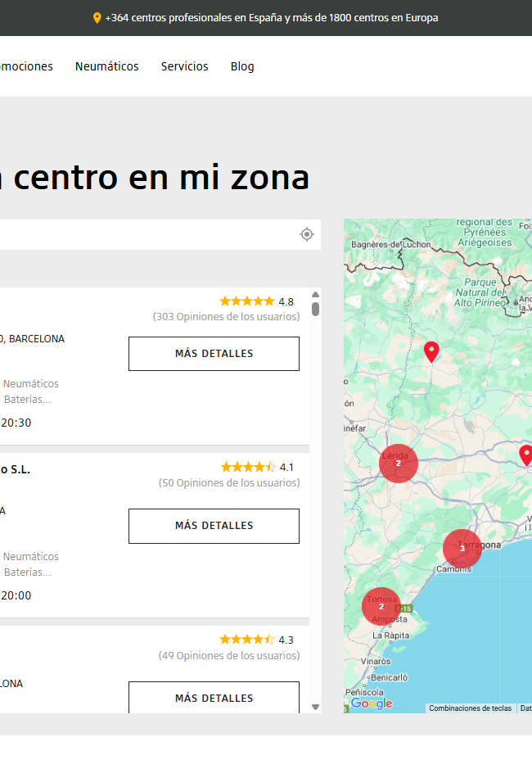Click the scroll down arrow of the results list
This screenshot has height=769, width=532.
tap(316, 708)
